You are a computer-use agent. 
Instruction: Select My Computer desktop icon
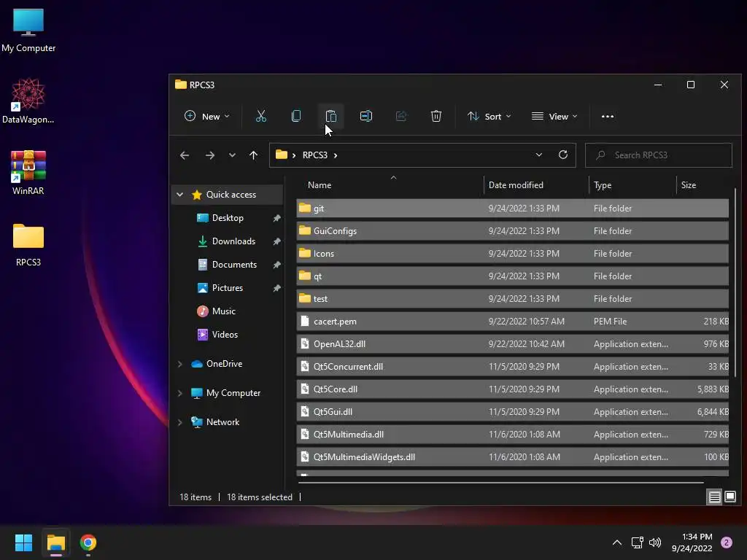point(28,31)
